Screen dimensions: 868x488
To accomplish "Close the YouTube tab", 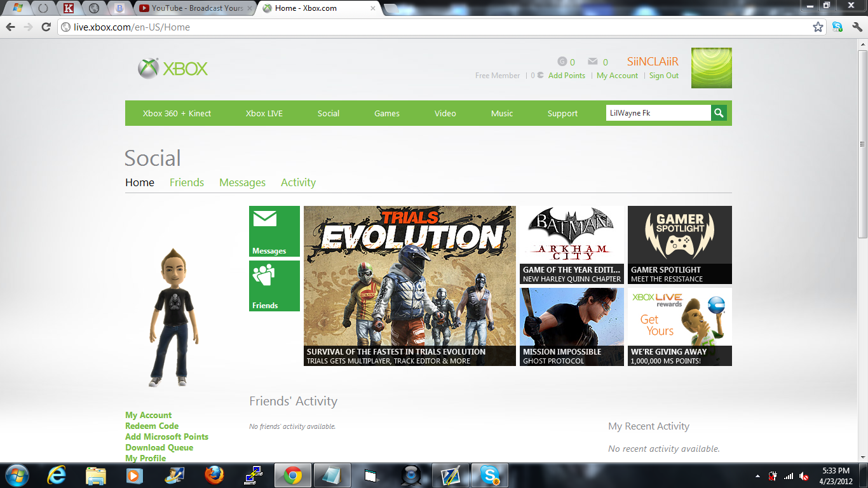I will (x=250, y=8).
